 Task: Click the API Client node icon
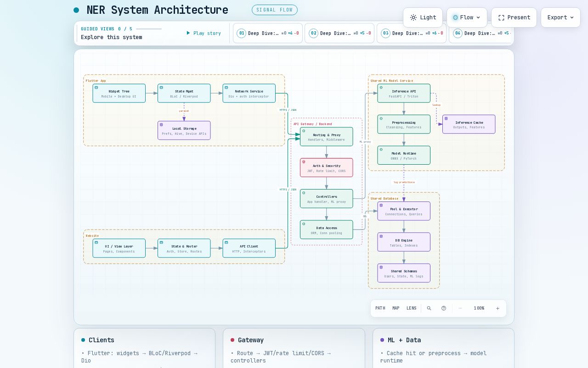[x=226, y=242]
